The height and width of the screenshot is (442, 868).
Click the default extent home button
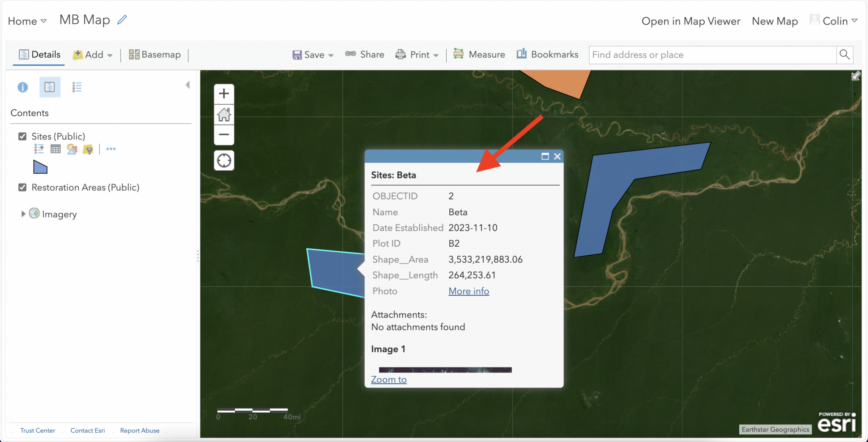224,114
